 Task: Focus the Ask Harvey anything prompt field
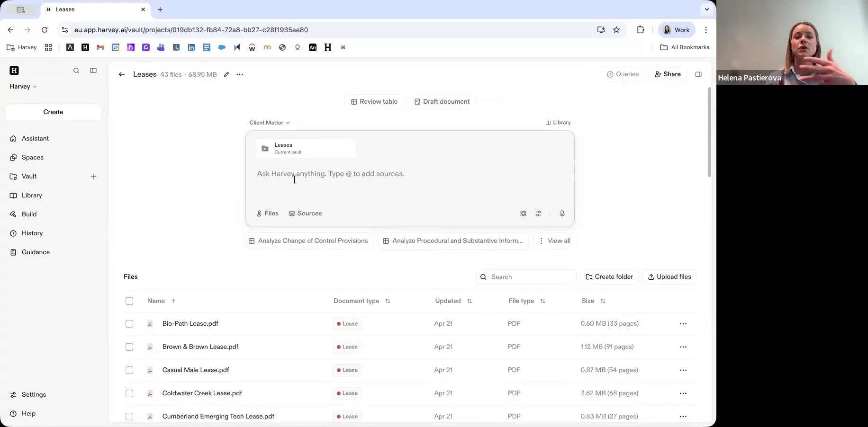pyautogui.click(x=410, y=174)
